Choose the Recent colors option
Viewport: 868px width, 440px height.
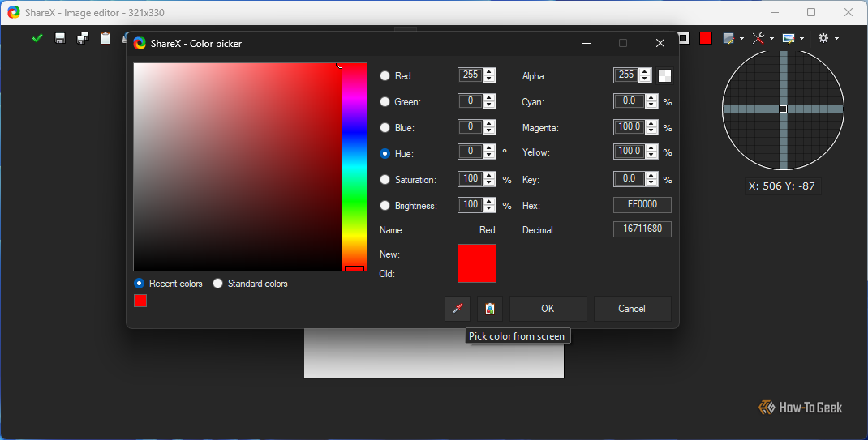click(x=168, y=284)
